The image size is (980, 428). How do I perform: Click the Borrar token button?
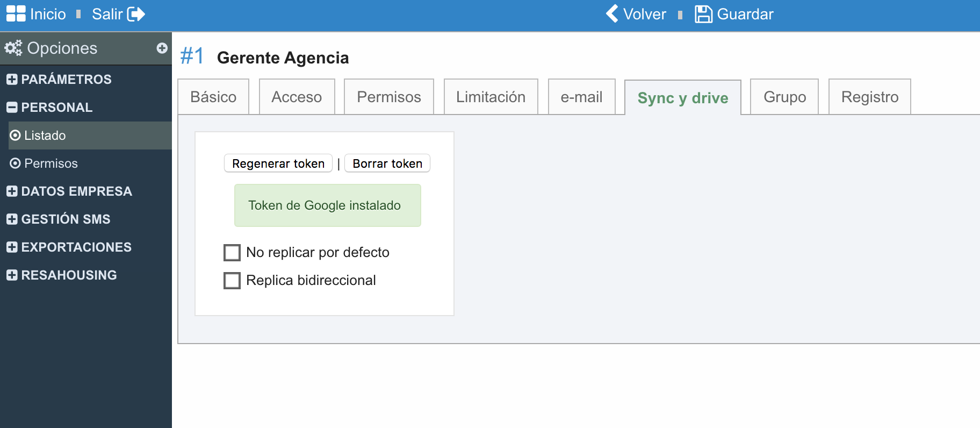click(387, 163)
